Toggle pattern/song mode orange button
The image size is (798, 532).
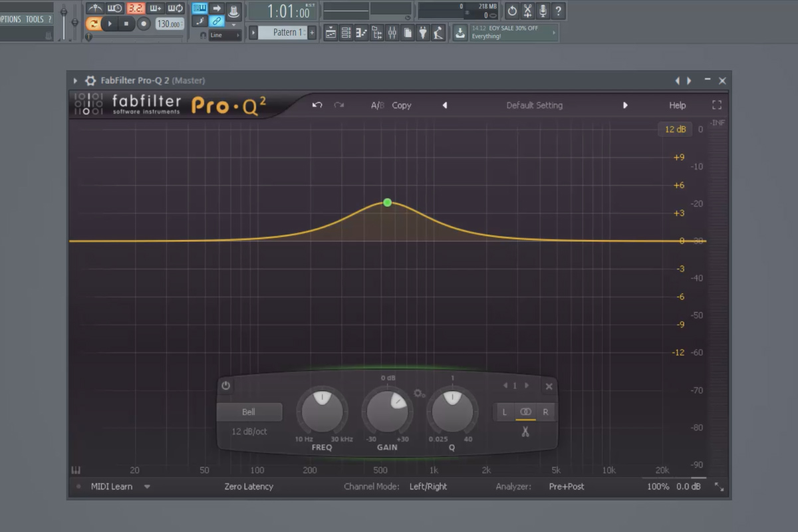point(94,24)
